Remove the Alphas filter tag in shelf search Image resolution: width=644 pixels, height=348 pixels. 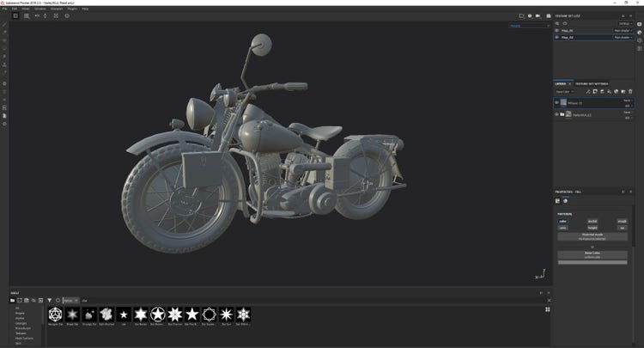tap(76, 301)
